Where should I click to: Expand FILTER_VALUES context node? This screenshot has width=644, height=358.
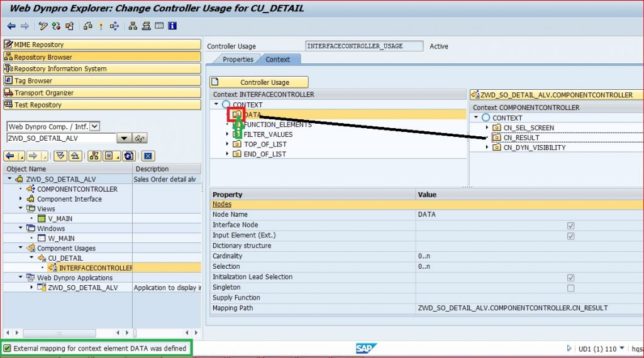(x=227, y=134)
